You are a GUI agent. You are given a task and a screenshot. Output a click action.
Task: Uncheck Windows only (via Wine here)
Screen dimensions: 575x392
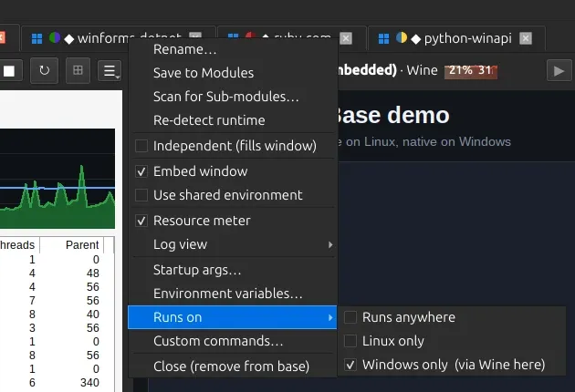[x=350, y=365]
